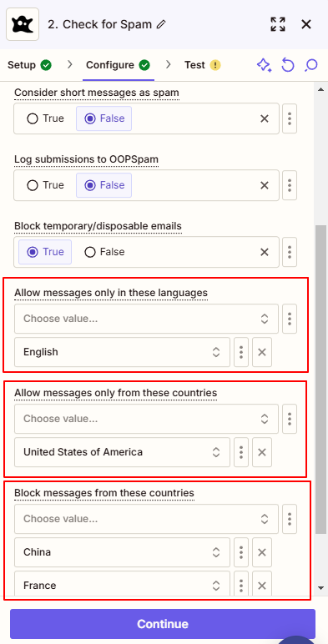Remove the English language entry
This screenshot has height=644, width=328.
262,352
